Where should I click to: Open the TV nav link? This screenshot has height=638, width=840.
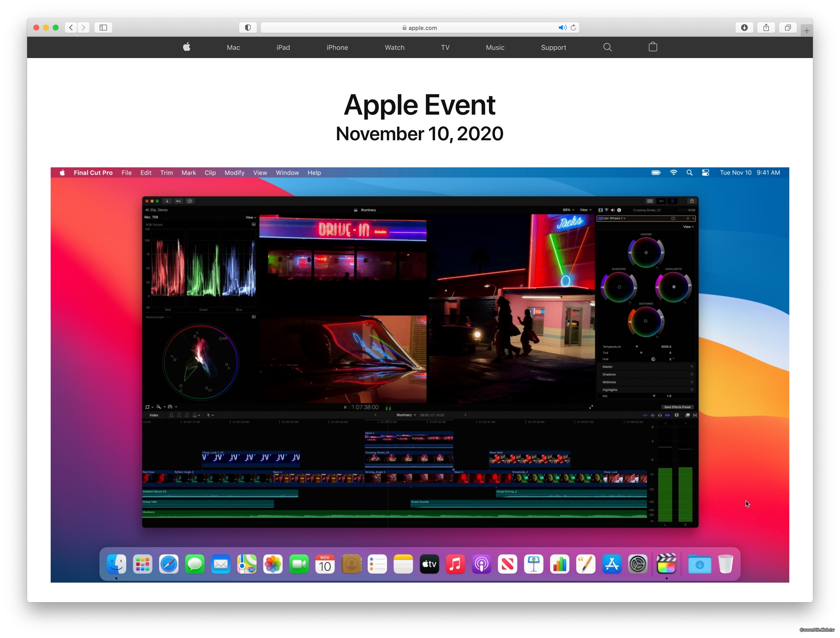point(445,47)
